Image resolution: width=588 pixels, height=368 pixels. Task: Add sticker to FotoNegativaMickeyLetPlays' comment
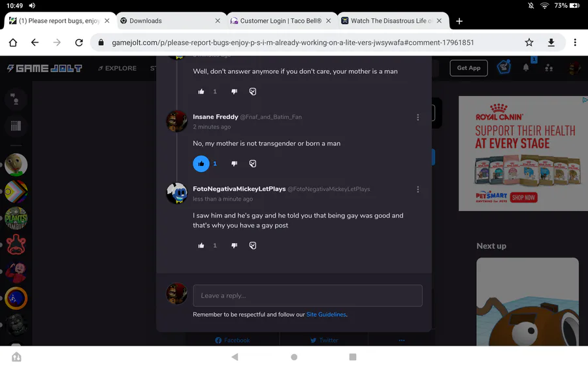[x=253, y=245]
